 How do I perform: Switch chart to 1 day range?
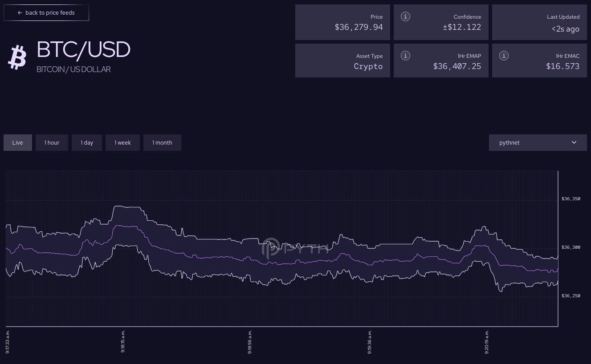point(87,143)
